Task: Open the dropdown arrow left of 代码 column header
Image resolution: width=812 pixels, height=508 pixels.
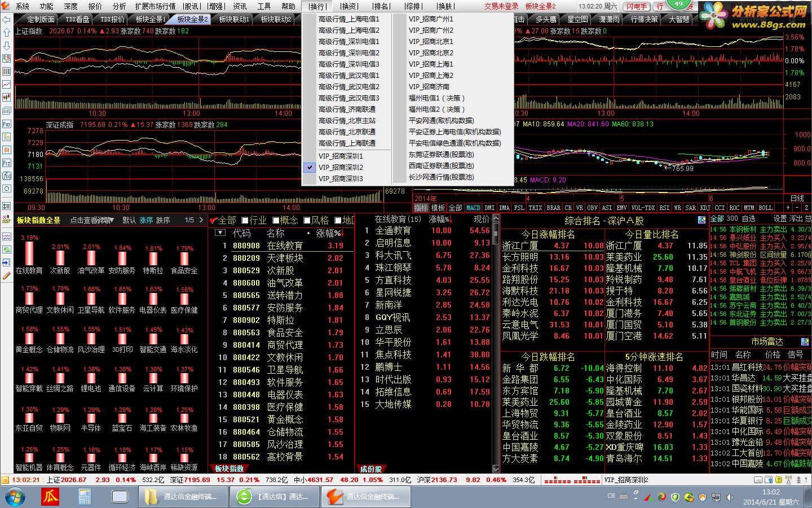Action: click(x=220, y=233)
